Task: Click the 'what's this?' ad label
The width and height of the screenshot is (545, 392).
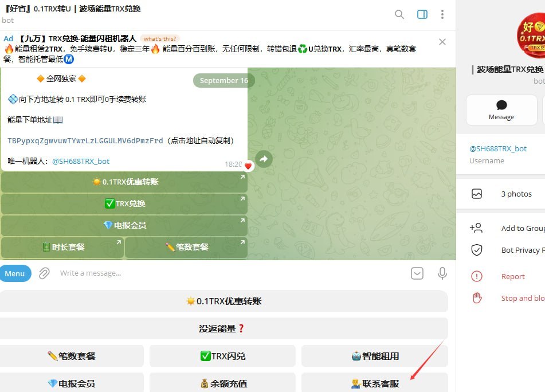Action: pos(160,38)
